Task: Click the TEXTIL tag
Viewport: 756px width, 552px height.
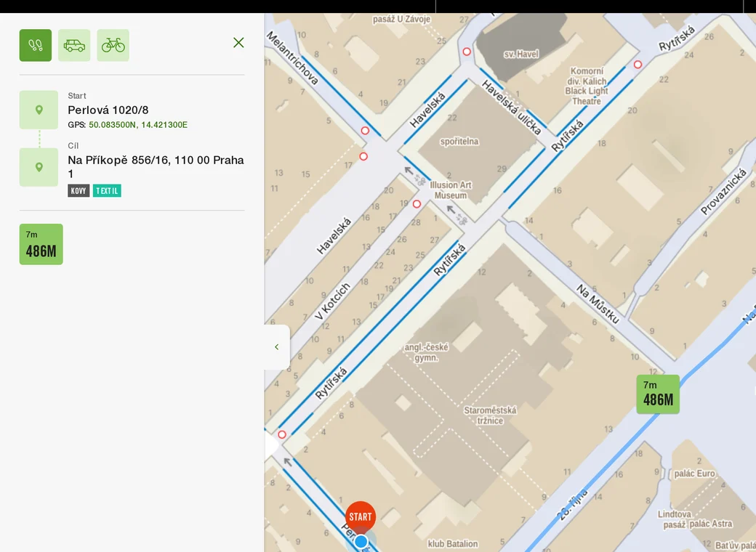Action: pyautogui.click(x=107, y=191)
